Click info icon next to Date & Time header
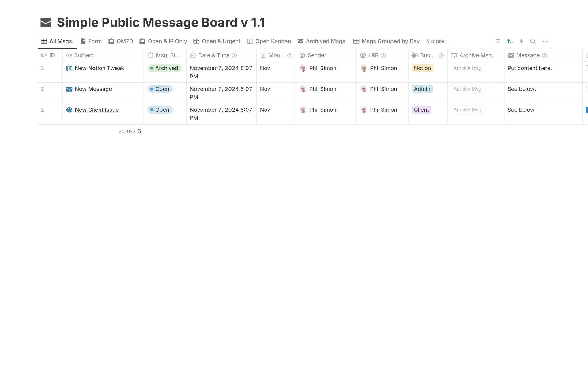Viewport: 588px width, 367px height. pos(234,56)
